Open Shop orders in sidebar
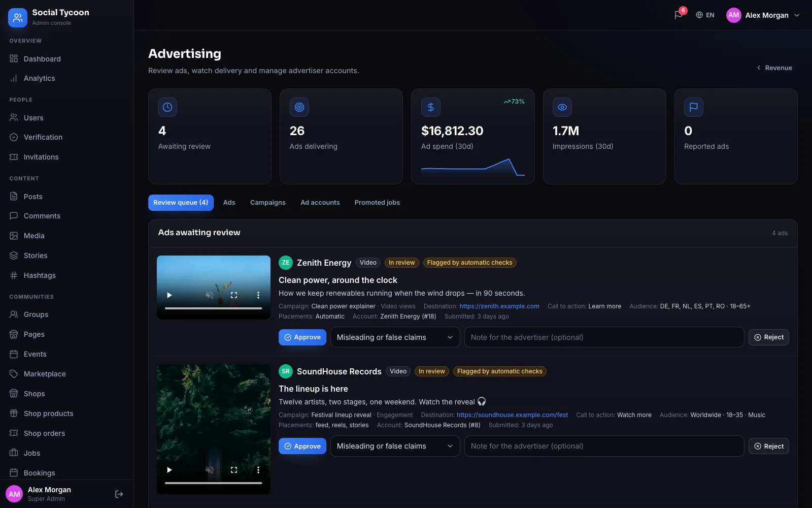This screenshot has height=508, width=812. coord(66,433)
